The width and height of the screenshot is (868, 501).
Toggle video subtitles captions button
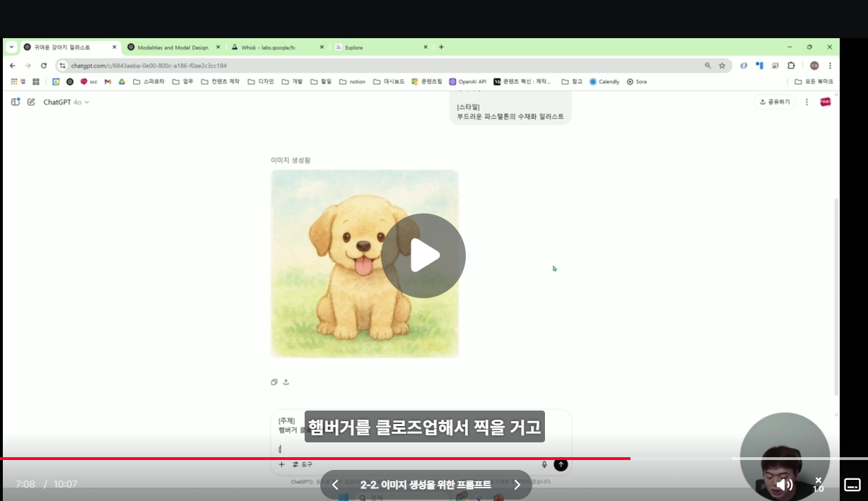[x=852, y=485]
